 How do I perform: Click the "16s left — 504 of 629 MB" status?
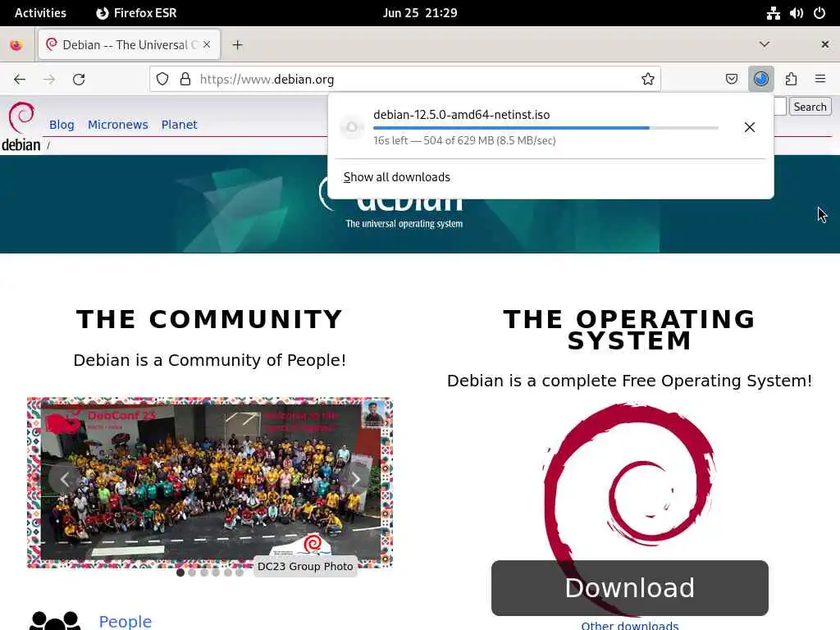[464, 140]
